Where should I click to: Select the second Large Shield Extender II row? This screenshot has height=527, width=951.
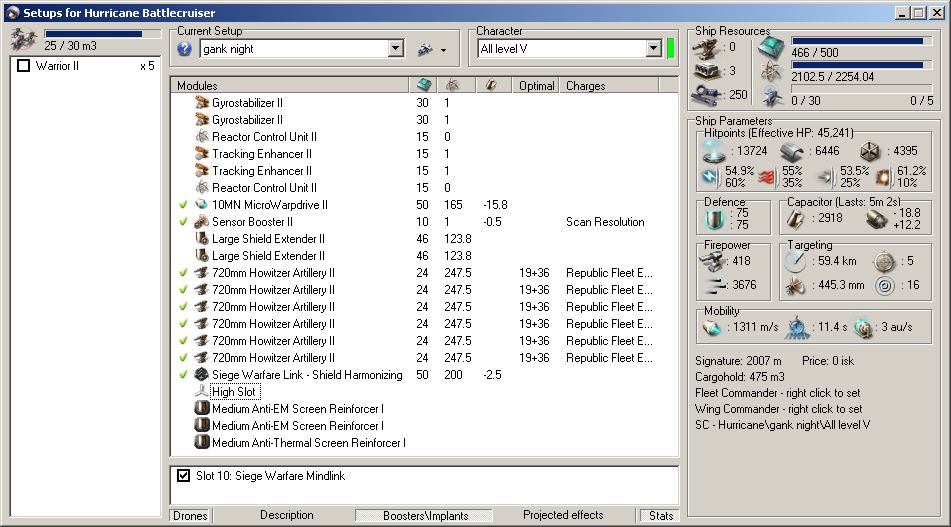(x=425, y=255)
